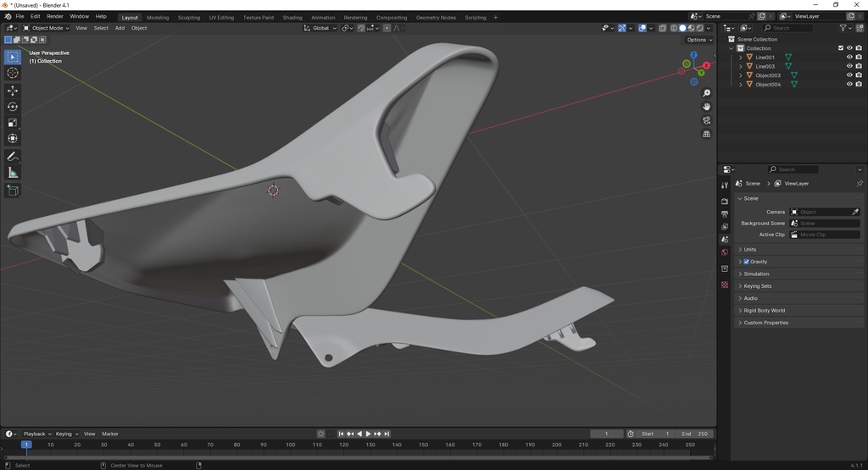Activate the Annotate pencil tool

(13, 157)
